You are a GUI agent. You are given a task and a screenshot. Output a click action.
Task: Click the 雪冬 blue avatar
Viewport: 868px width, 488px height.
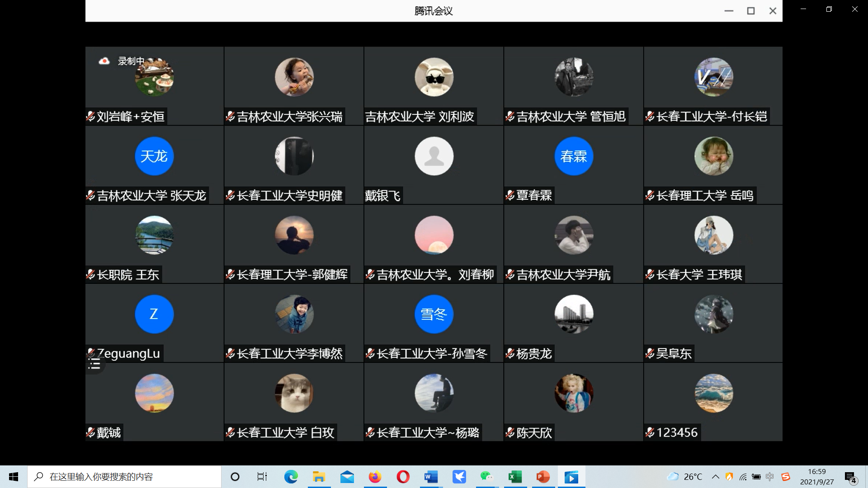[x=434, y=314]
